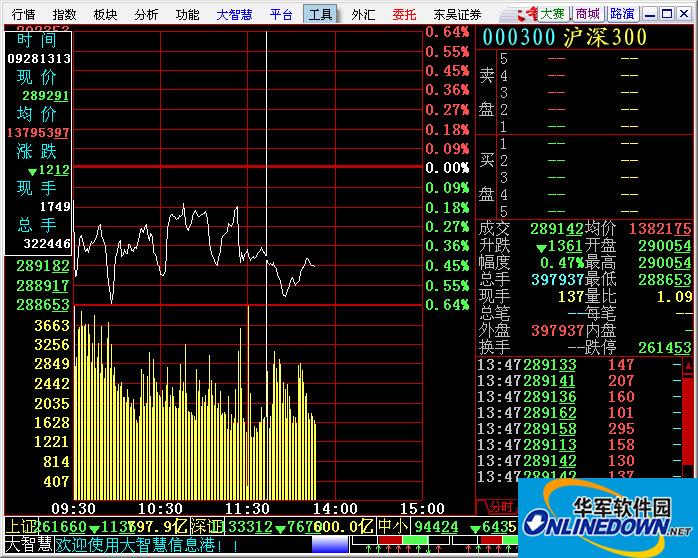This screenshot has width=698, height=558.
Task: Open the 外汇 menu
Action: tap(363, 14)
